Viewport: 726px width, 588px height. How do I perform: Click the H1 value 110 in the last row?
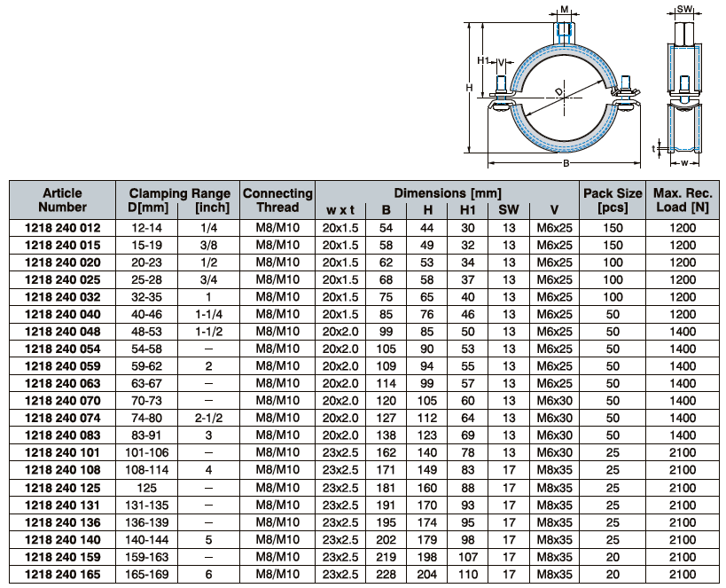[468, 575]
